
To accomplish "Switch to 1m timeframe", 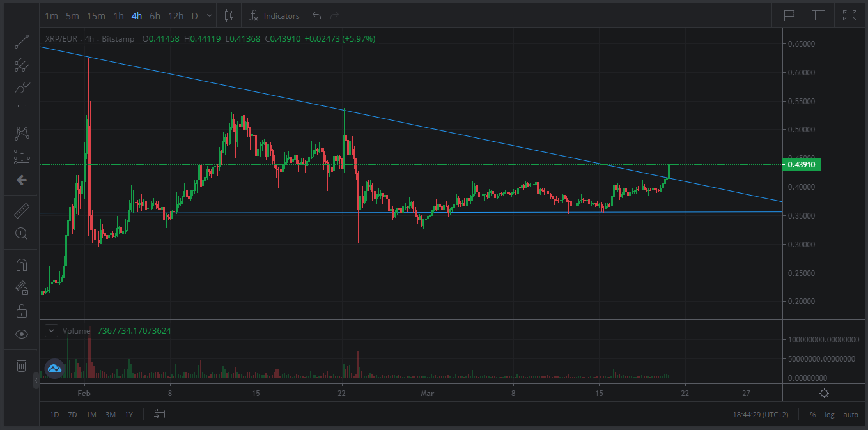I will (51, 15).
